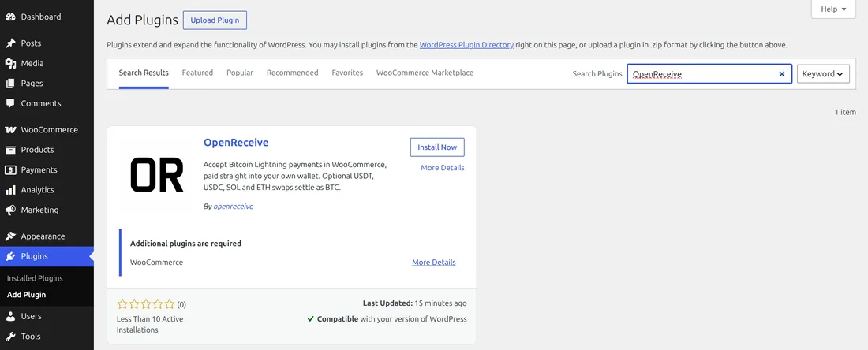Click the Users person icon
This screenshot has width=868, height=350.
coord(10,316)
